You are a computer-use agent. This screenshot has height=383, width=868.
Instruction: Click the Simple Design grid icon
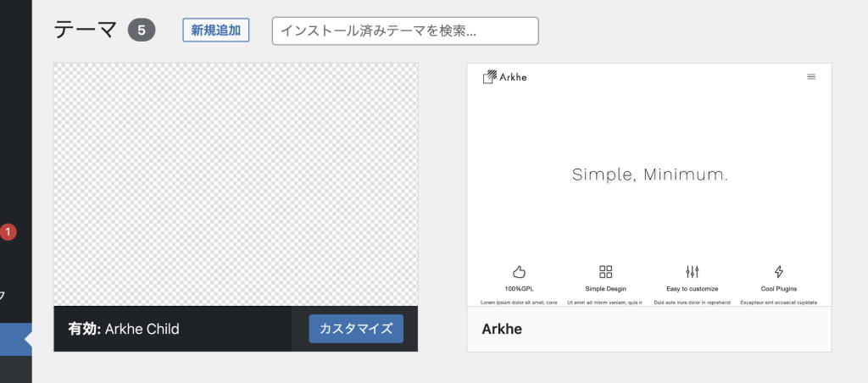[x=605, y=272]
